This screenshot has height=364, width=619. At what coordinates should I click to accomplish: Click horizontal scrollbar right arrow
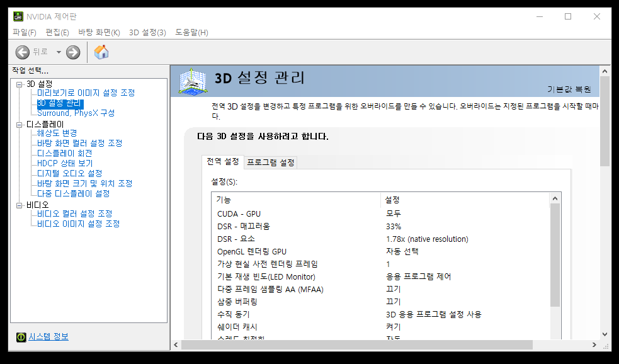click(594, 344)
